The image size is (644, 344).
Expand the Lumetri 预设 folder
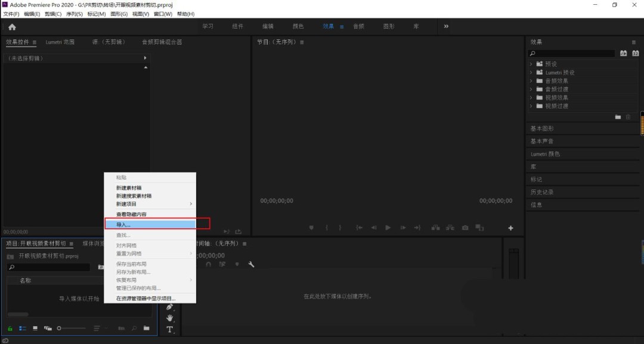[x=531, y=72]
